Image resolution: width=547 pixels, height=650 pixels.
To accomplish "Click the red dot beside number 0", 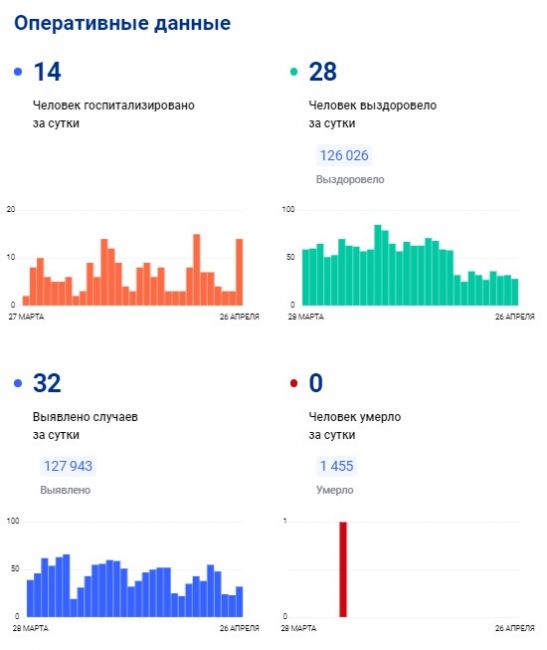I will [x=294, y=383].
